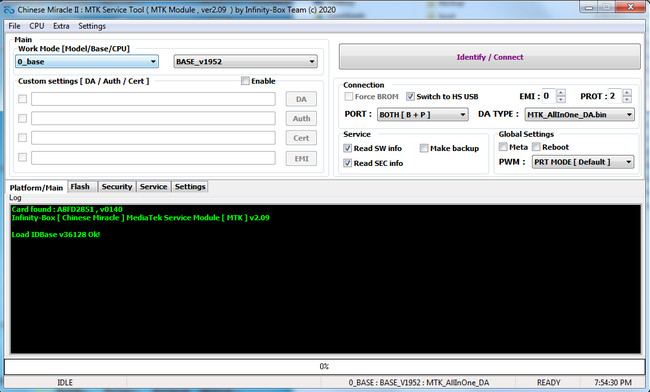This screenshot has width=650, height=392.
Task: Click log line 'Card found : A8FD2851 , v0140'
Action: [x=67, y=209]
